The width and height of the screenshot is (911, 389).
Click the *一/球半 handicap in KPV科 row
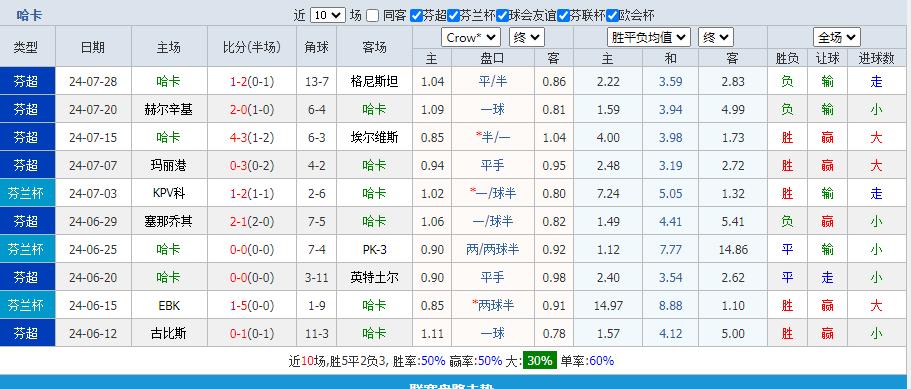(493, 193)
